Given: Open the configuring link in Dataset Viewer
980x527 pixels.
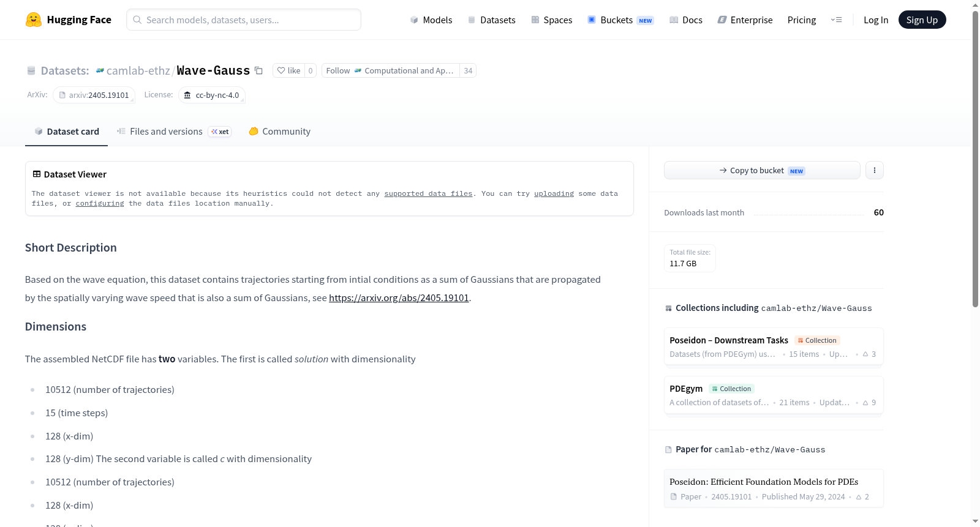Looking at the screenshot, I should [x=100, y=203].
